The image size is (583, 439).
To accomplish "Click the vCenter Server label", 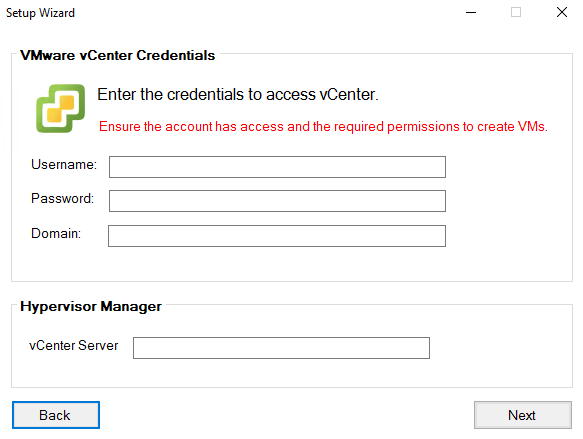I will tap(74, 346).
